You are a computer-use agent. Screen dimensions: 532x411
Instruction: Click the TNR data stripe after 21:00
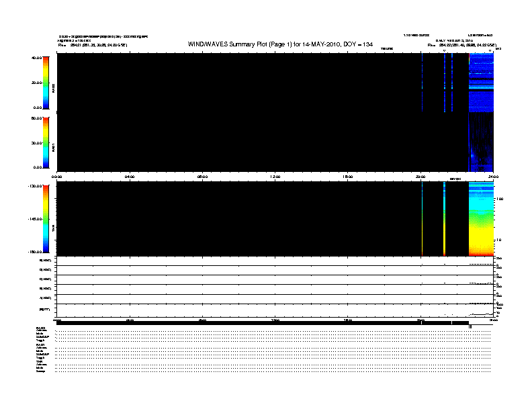pyautogui.click(x=445, y=219)
